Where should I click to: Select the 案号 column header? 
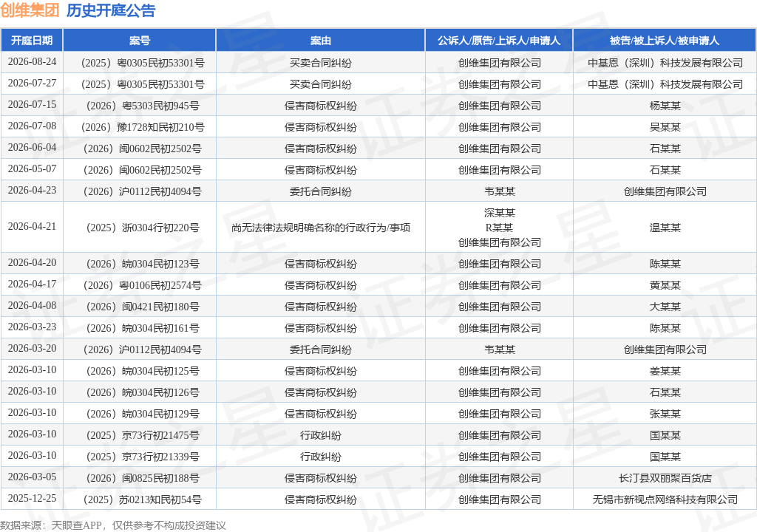click(140, 41)
